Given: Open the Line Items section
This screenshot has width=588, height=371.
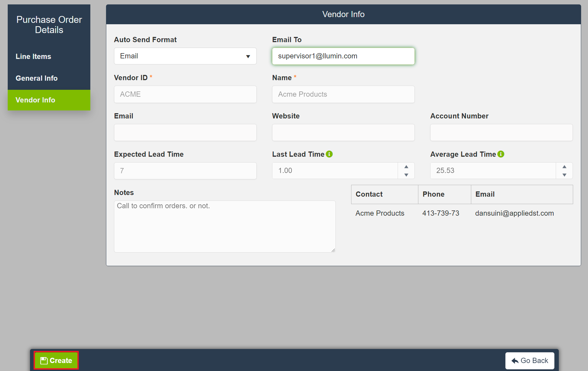Looking at the screenshot, I should point(33,56).
